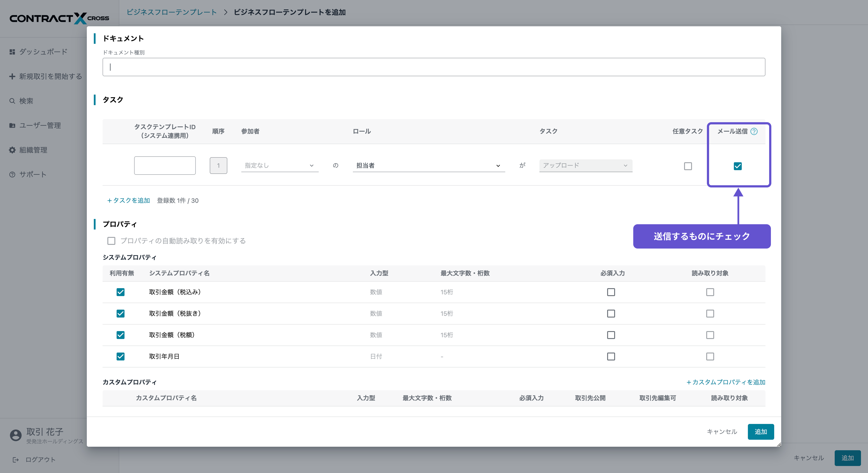Click the 受発注ホールディングス company name
This screenshot has height=473, width=868.
click(x=55, y=441)
